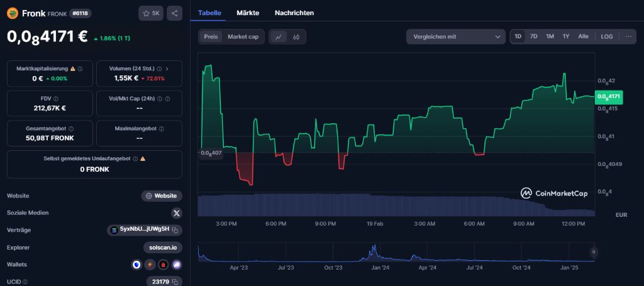The image size is (644, 286).
Task: Click the Solana logo in contract pill
Action: [x=114, y=230]
